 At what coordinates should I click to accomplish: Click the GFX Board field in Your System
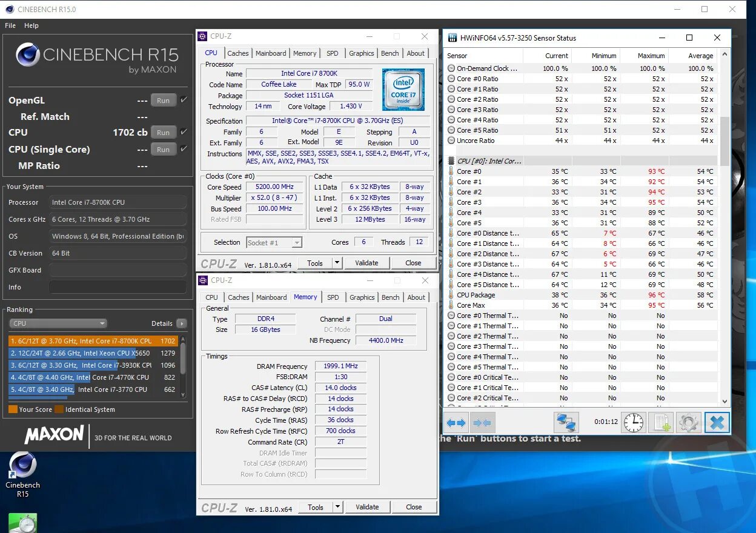(118, 270)
